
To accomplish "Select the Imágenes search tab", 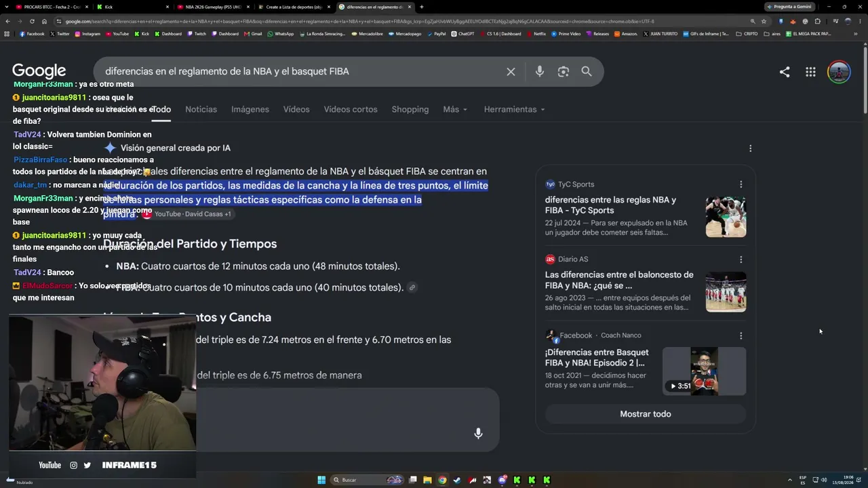I will (x=250, y=109).
